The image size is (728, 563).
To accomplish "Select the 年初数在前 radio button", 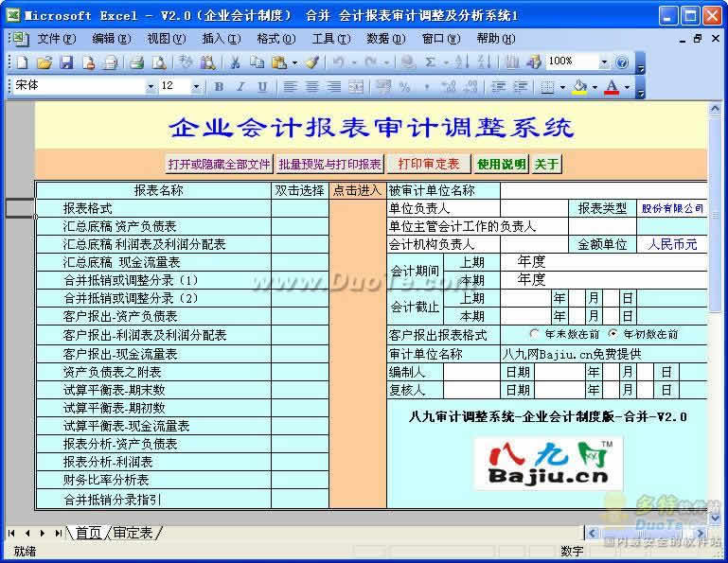I will [613, 334].
